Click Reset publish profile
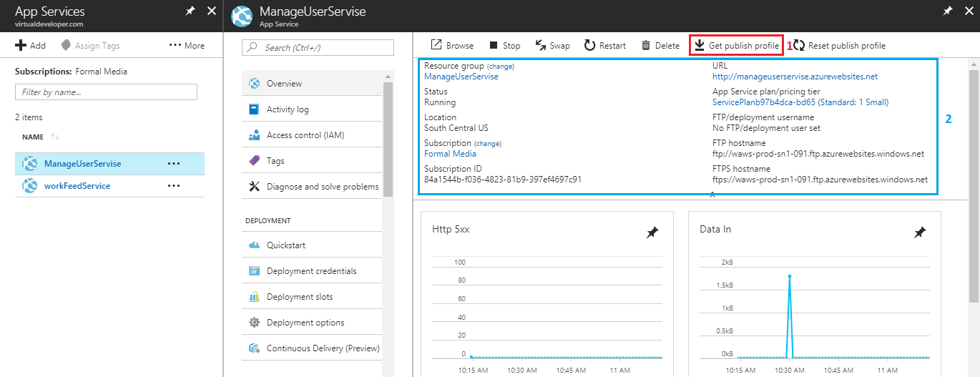 pos(840,45)
